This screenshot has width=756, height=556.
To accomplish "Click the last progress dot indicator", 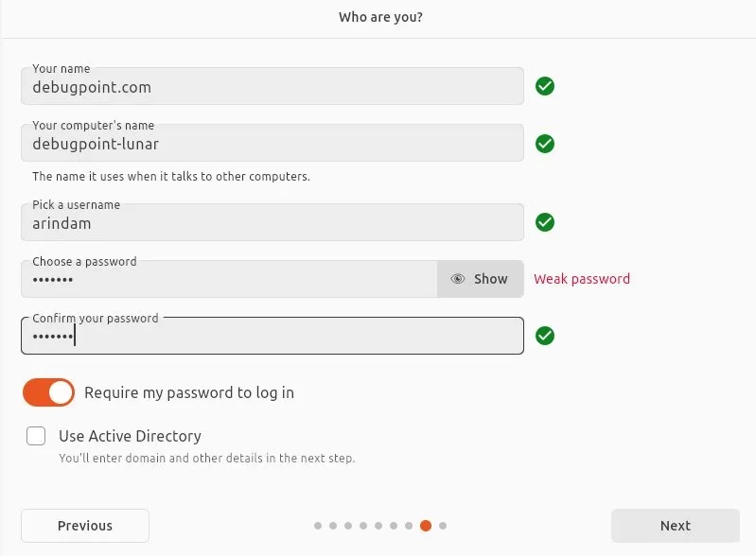I will pyautogui.click(x=443, y=526).
